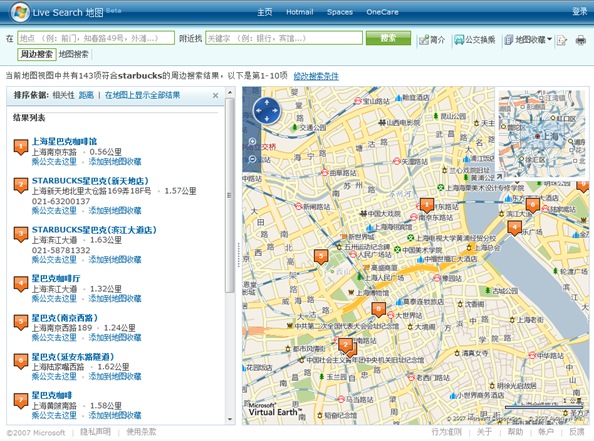Open 使用条款 in the footer

[x=141, y=432]
